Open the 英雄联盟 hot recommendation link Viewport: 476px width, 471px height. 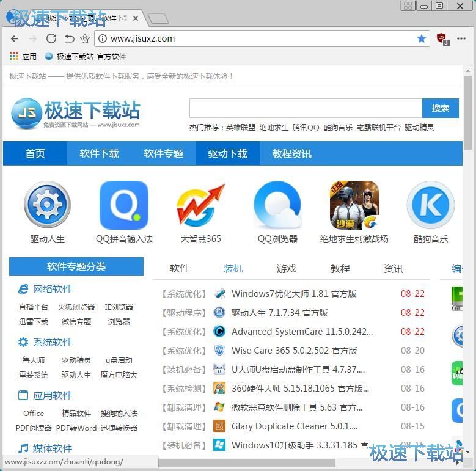(x=240, y=128)
